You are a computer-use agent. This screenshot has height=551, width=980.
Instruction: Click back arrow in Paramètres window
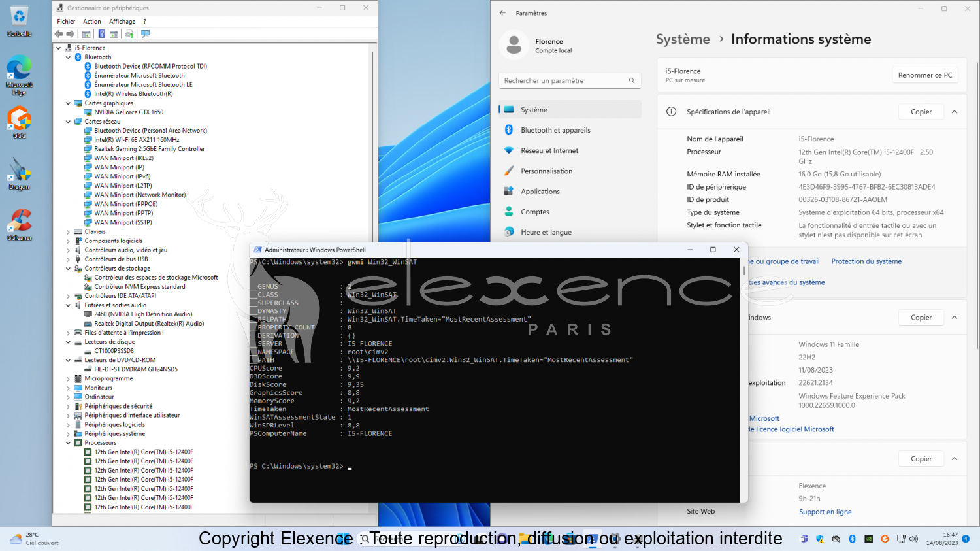coord(502,13)
